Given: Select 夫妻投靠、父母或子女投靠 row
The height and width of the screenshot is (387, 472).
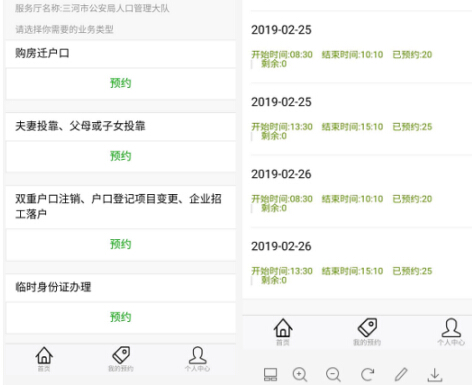Looking at the screenshot, I should [x=121, y=126].
